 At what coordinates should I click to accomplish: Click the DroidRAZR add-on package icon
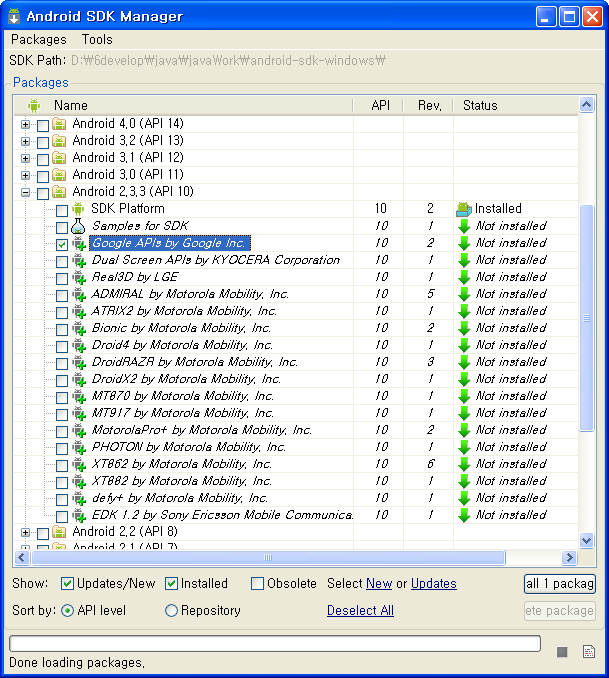[79, 362]
